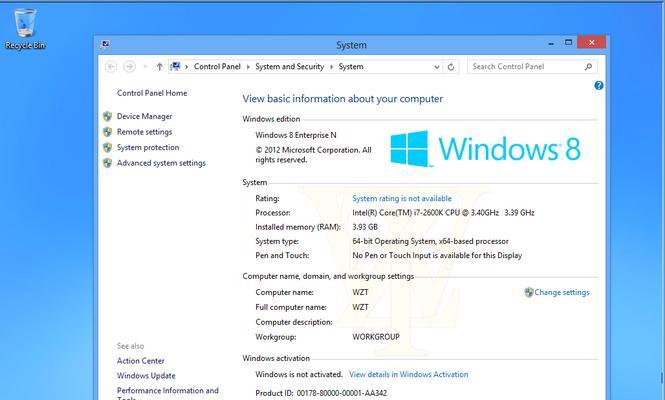The image size is (665, 400).
Task: Select Control Panel in breadcrumb path
Action: (217, 67)
